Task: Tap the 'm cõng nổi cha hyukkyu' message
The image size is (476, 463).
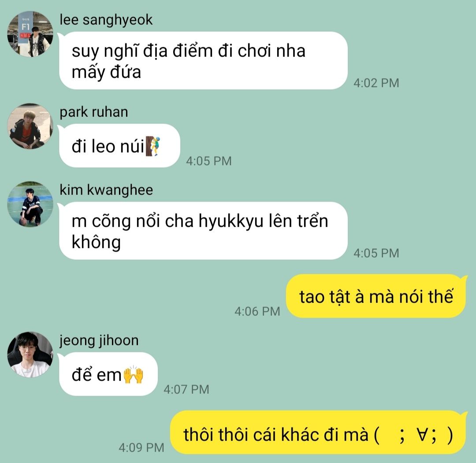Action: tap(203, 231)
